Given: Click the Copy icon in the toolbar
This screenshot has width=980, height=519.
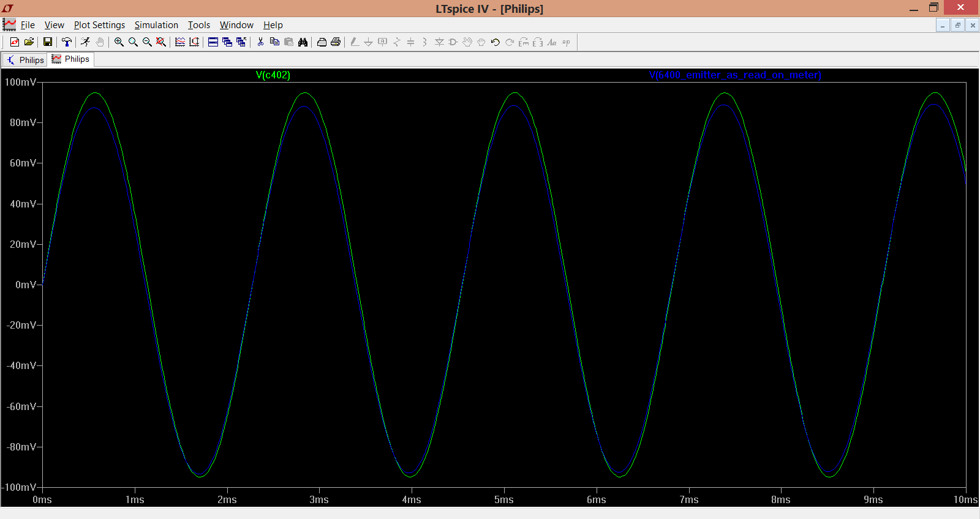Looking at the screenshot, I should (x=274, y=42).
